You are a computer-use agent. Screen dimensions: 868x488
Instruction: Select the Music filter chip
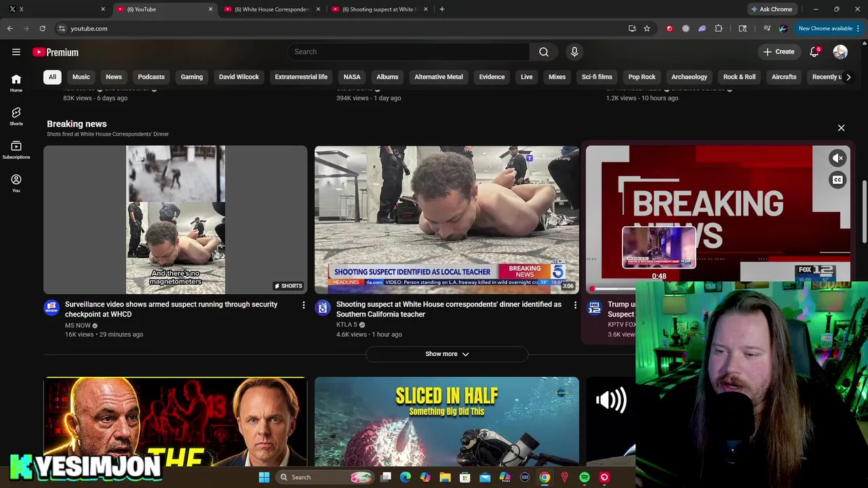(x=81, y=77)
